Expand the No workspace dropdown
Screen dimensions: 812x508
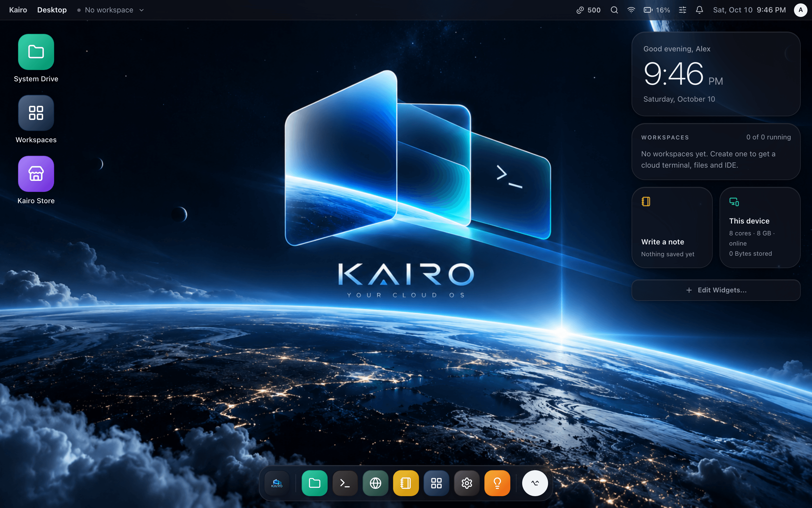pyautogui.click(x=111, y=10)
